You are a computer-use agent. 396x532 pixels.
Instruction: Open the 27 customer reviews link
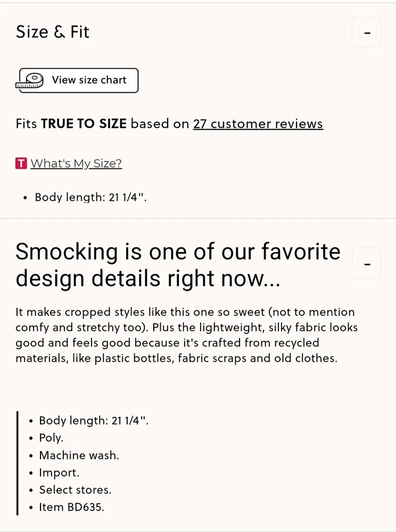[258, 124]
